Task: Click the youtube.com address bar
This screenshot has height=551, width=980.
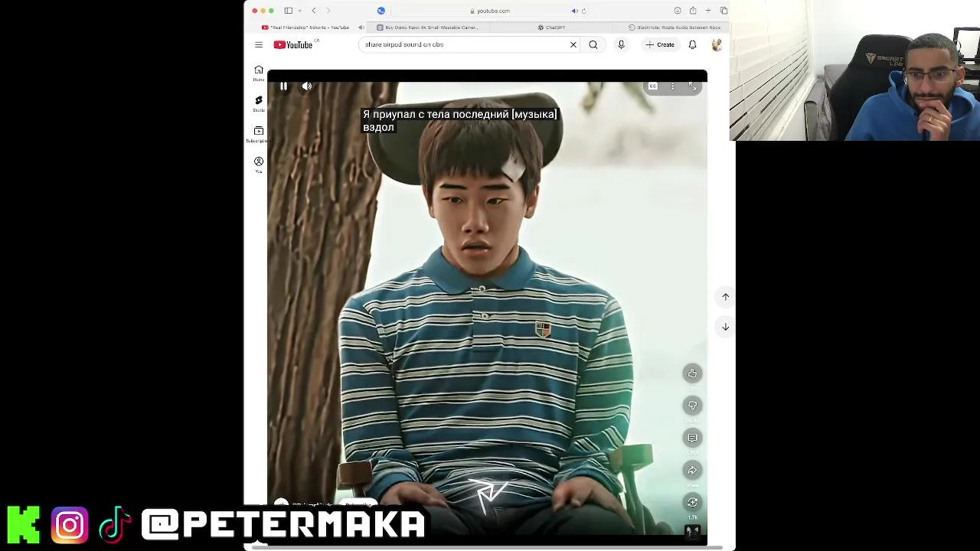Action: tap(490, 11)
